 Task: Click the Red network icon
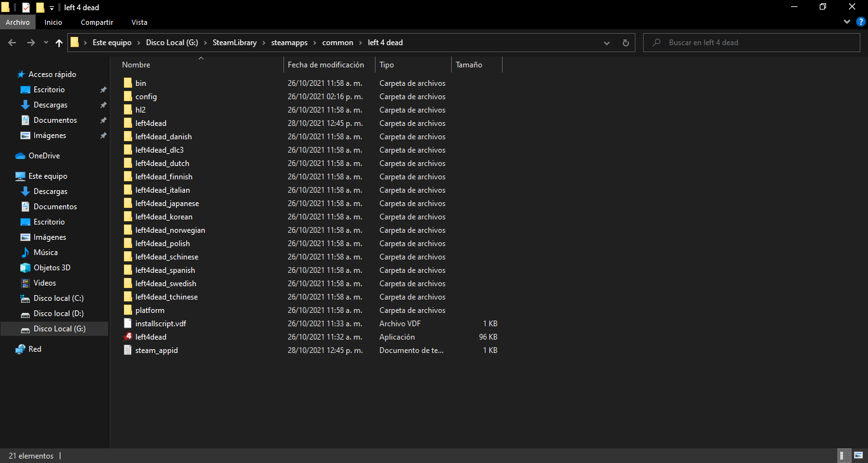click(x=20, y=349)
